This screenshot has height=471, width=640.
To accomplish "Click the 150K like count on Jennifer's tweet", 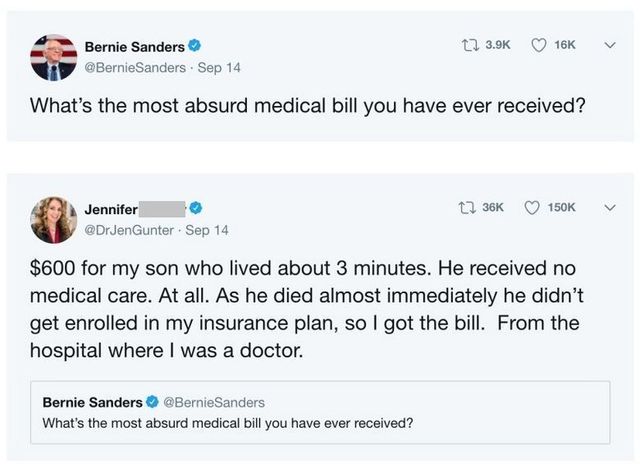I will click(x=560, y=207).
